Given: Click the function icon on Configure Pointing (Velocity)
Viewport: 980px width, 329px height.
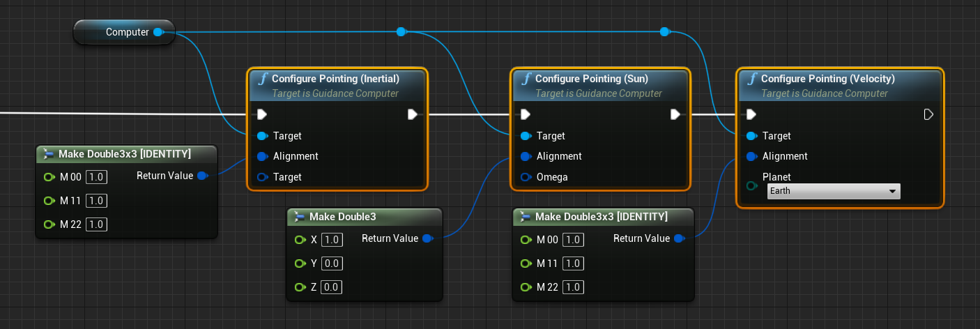Looking at the screenshot, I should tap(751, 79).
